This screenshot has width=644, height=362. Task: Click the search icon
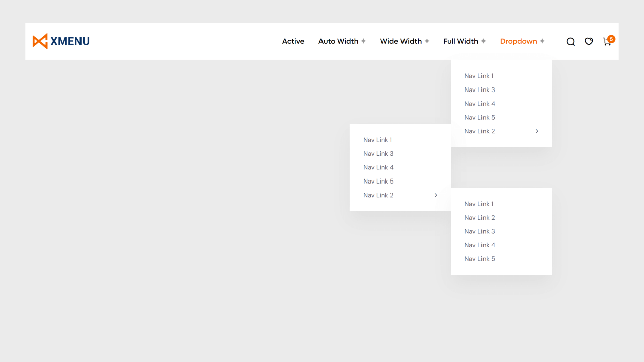(570, 41)
